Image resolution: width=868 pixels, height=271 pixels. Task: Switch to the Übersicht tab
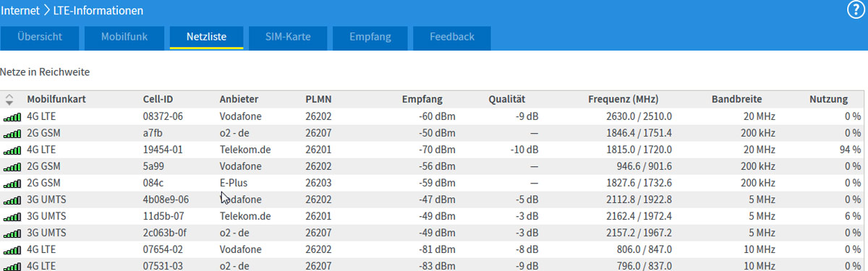pyautogui.click(x=40, y=38)
